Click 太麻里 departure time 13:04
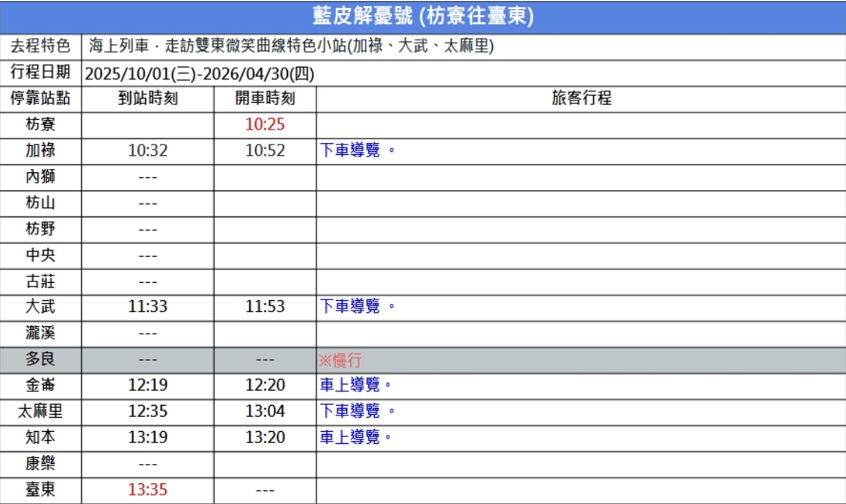The width and height of the screenshot is (846, 504). tap(265, 411)
